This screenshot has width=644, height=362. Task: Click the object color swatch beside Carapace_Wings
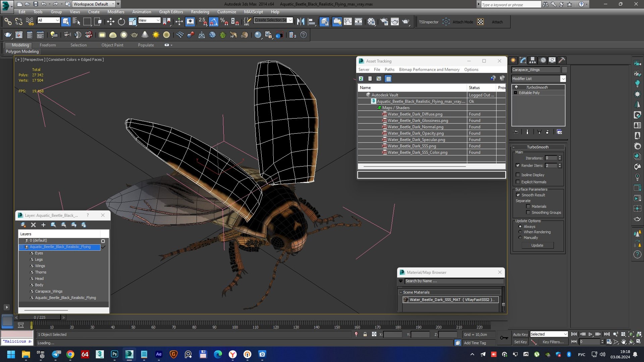pos(564,70)
